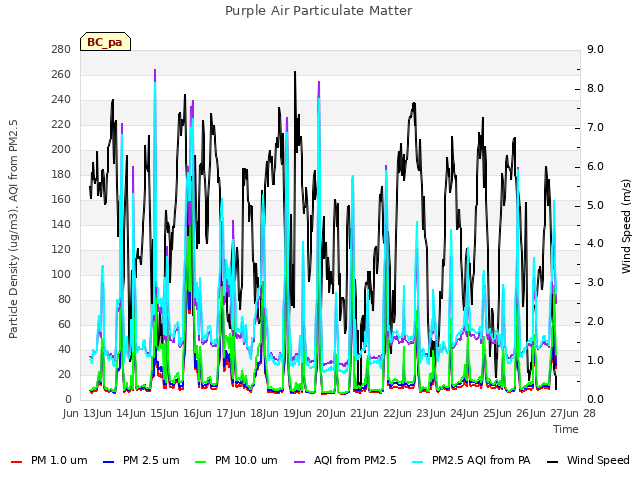Screen dimensions: 640x480
Task: Select the Wind Speed legend label
Action: point(598,460)
